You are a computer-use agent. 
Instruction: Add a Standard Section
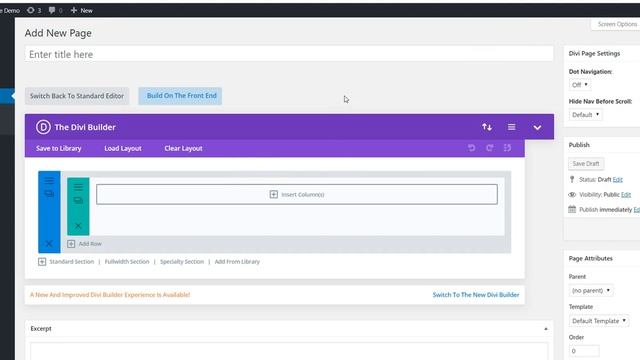pos(71,262)
